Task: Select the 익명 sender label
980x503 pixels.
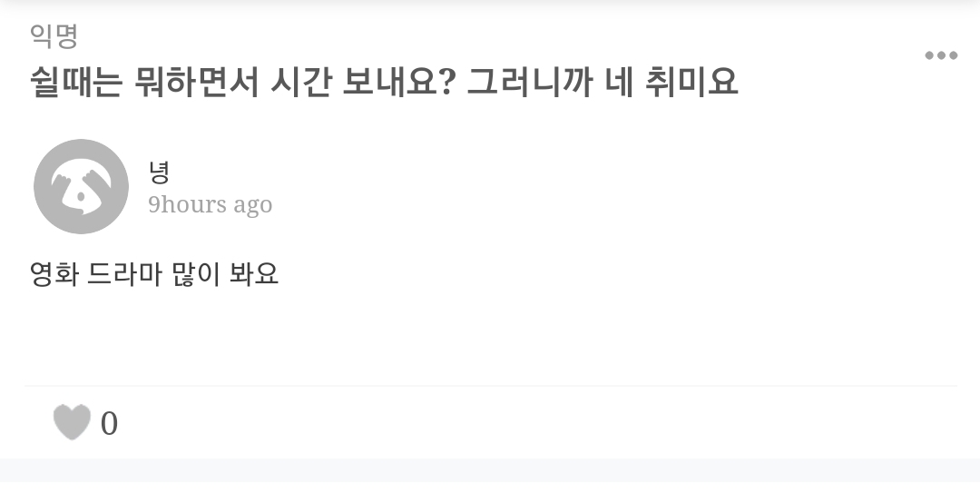Action: pos(54,36)
